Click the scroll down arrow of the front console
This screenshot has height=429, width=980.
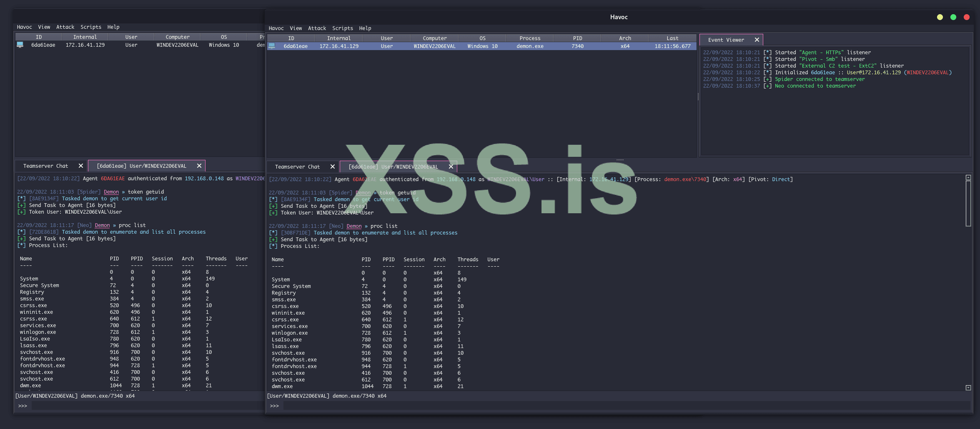(x=968, y=388)
